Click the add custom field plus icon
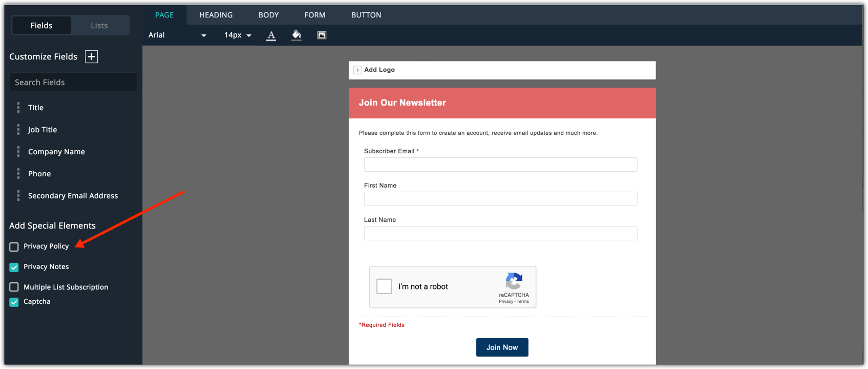 (x=91, y=57)
